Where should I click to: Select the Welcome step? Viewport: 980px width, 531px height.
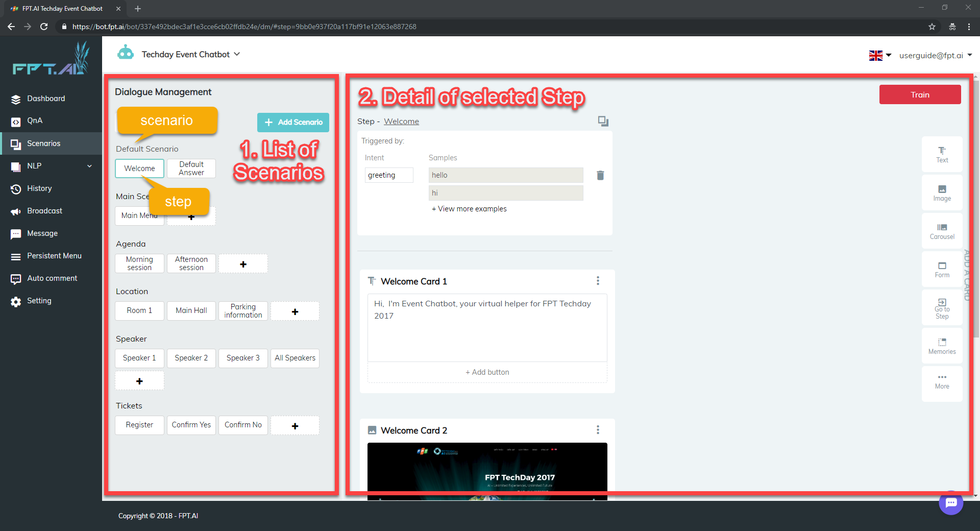pos(139,168)
